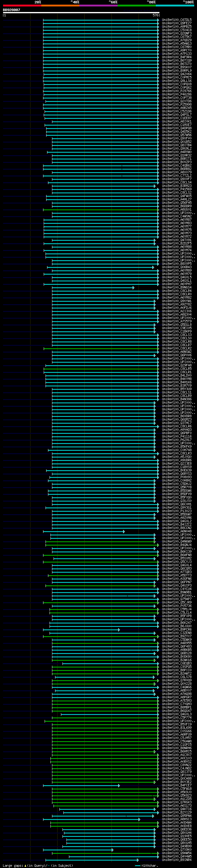Pick the UniRef100_B9INR4 hit name

tap(177, 860)
